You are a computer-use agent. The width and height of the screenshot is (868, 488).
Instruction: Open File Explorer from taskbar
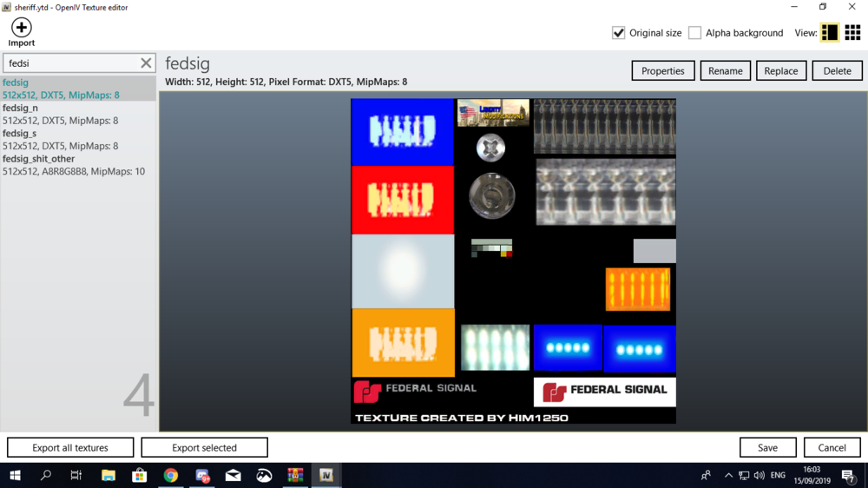pyautogui.click(x=108, y=475)
